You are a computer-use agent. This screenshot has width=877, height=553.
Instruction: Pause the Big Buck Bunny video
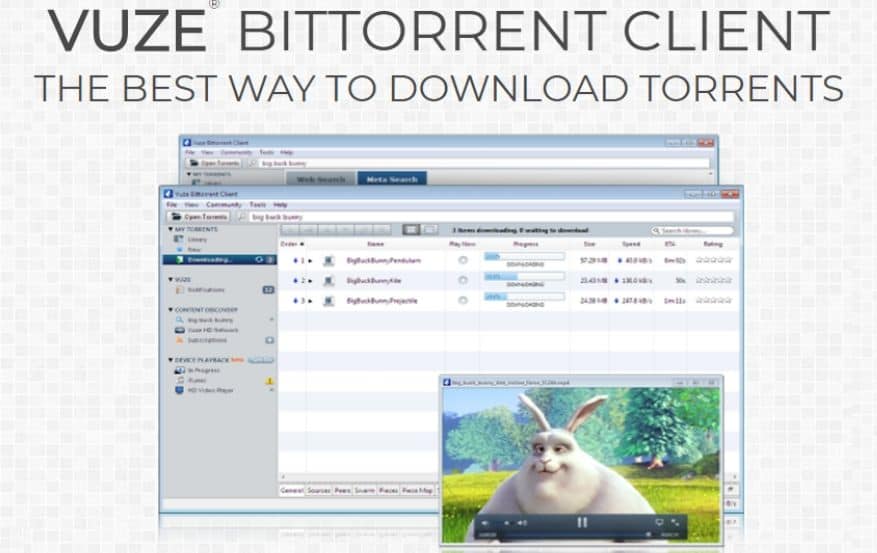click(x=582, y=522)
